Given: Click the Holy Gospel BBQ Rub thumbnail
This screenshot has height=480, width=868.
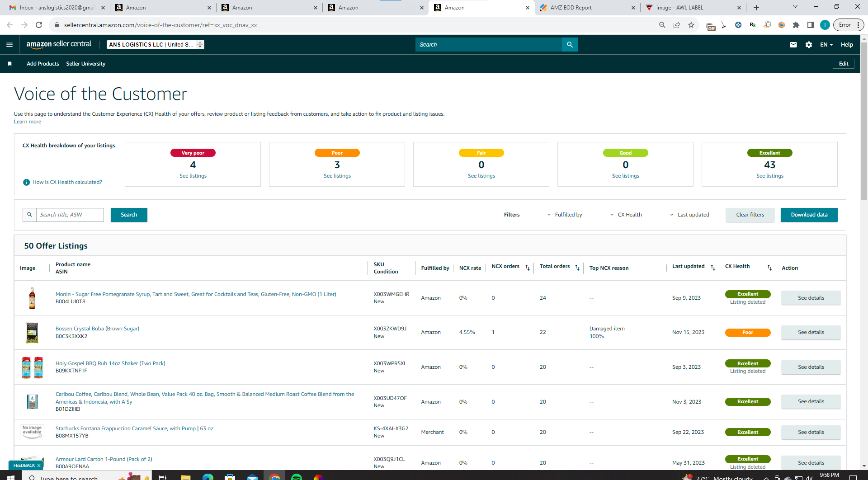Looking at the screenshot, I should tap(32, 367).
